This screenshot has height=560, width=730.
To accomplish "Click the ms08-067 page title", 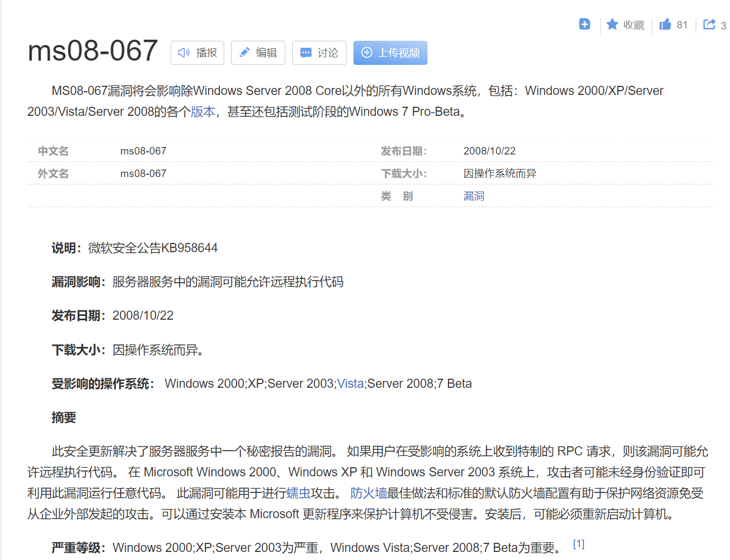I will [x=93, y=51].
